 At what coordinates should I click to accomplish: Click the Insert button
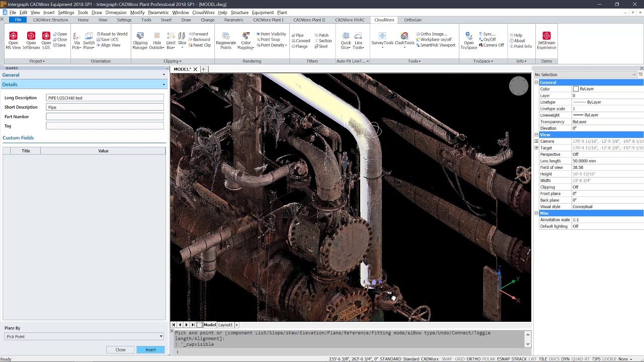pyautogui.click(x=150, y=350)
